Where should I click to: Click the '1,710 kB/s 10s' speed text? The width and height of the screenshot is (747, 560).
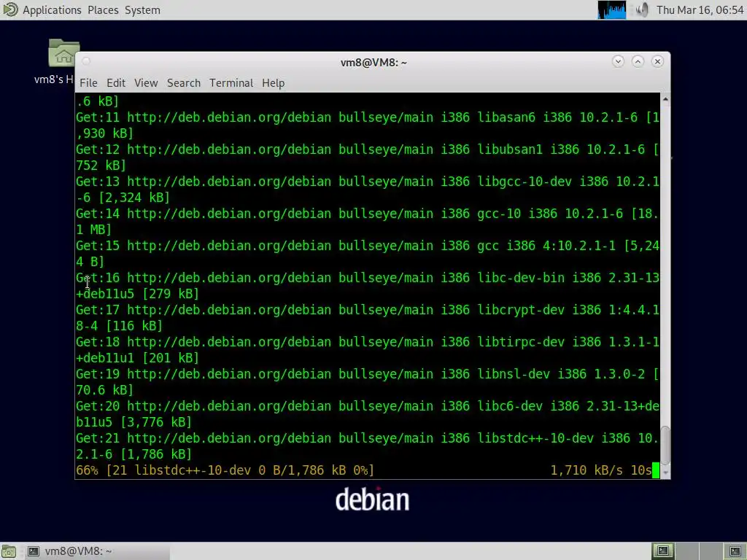pyautogui.click(x=601, y=470)
